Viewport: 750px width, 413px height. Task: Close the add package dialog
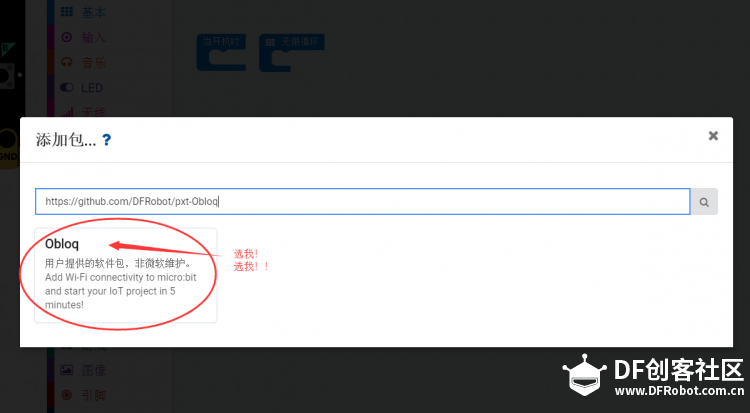(713, 136)
